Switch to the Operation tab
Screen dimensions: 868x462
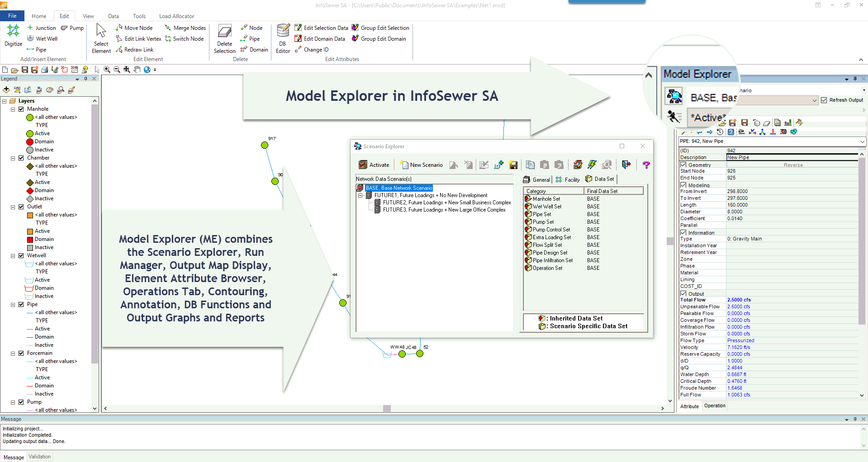tap(715, 406)
